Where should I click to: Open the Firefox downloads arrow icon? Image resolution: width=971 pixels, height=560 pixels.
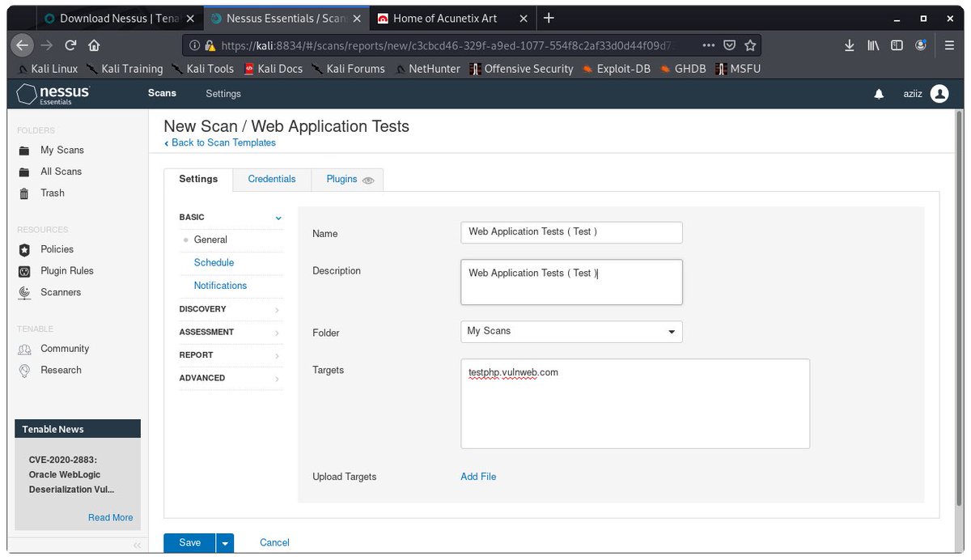click(850, 45)
